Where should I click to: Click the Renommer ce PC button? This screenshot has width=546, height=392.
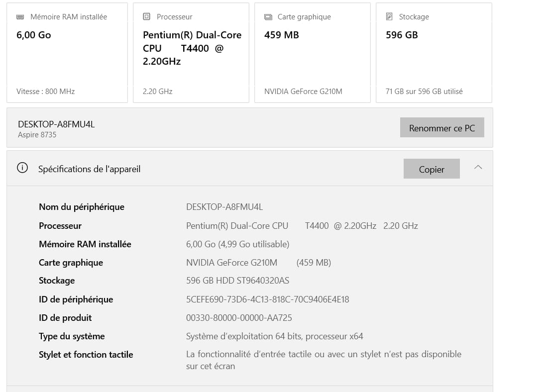pos(442,127)
